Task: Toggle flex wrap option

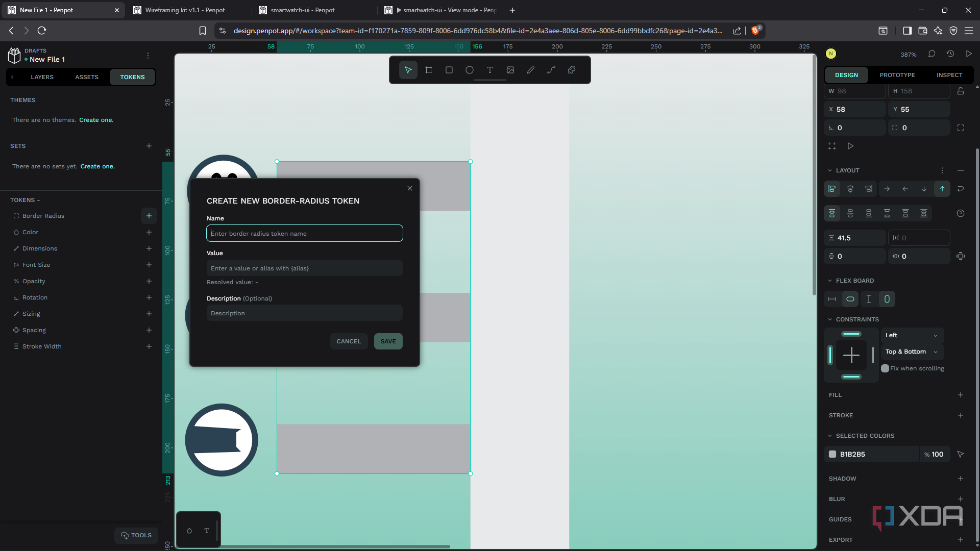Action: (x=961, y=189)
